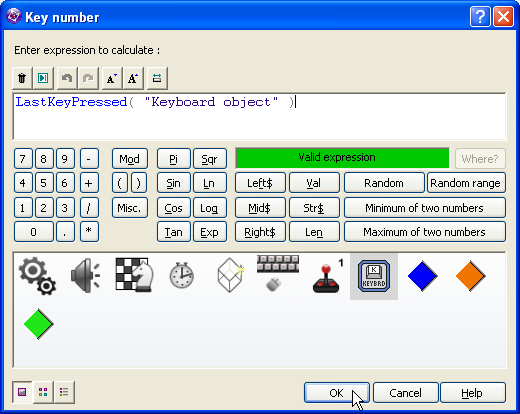This screenshot has width=520, height=414.
Task: Select the Joystick player 1 object icon
Action: [327, 277]
